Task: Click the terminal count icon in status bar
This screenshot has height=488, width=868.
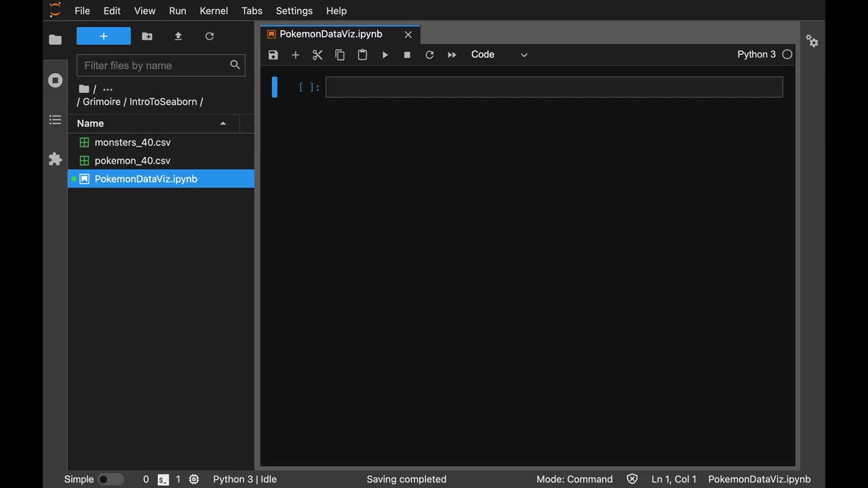Action: pyautogui.click(x=163, y=479)
